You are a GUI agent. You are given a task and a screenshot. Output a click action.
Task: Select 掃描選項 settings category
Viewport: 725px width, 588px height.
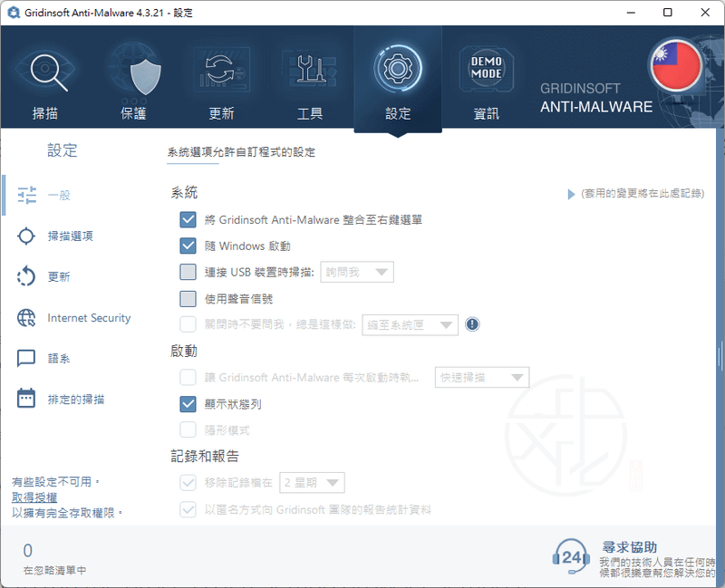coord(71,236)
